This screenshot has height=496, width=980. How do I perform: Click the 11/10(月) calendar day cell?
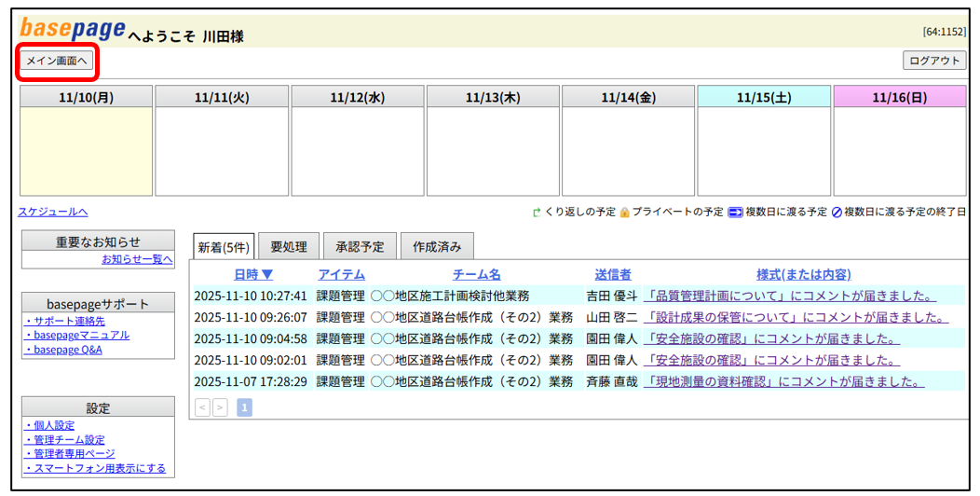click(86, 151)
